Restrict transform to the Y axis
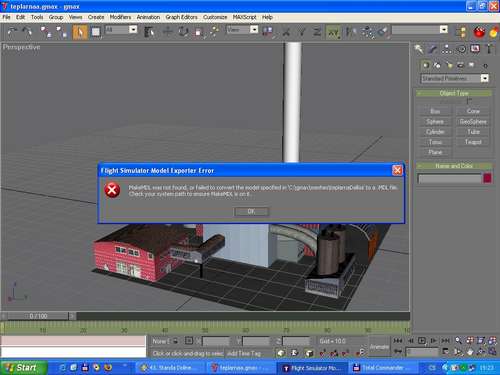This screenshot has height=375, width=500. (x=302, y=32)
